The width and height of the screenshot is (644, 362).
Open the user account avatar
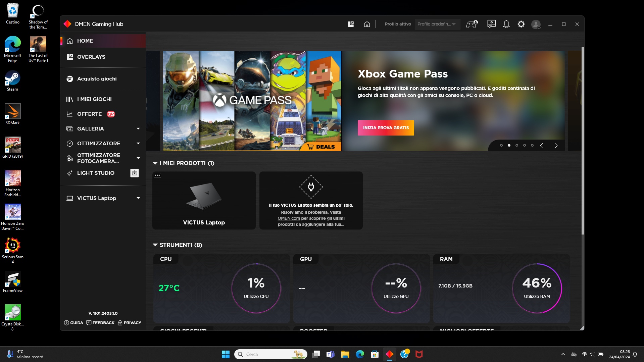pyautogui.click(x=536, y=24)
